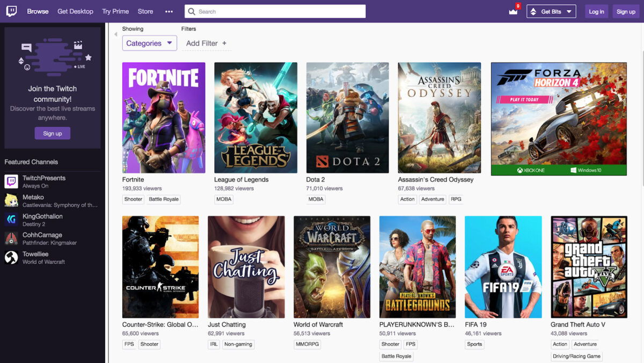Click the Bits gem icon

pyautogui.click(x=532, y=11)
